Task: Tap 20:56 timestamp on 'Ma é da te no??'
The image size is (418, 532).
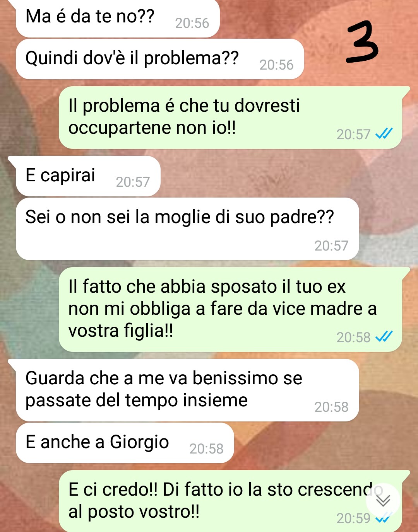Action: [x=192, y=23]
